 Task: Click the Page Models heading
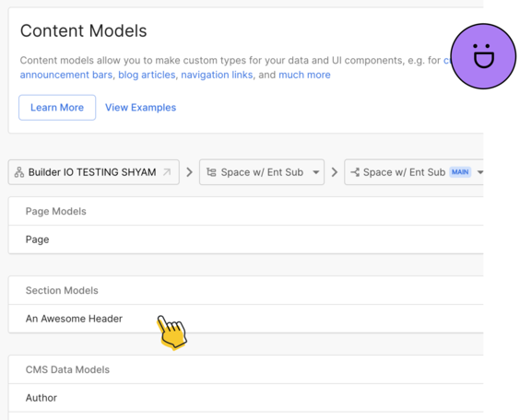click(x=55, y=211)
